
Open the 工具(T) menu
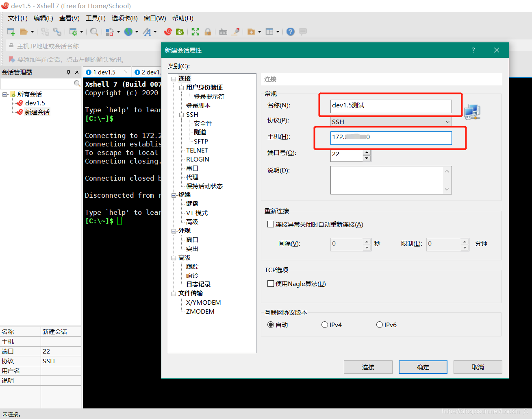96,18
